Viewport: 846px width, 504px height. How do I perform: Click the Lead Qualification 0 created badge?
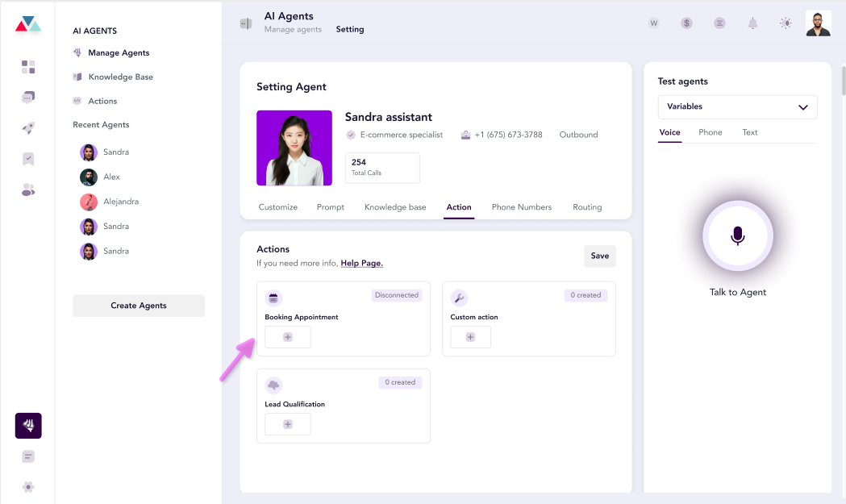coord(400,382)
